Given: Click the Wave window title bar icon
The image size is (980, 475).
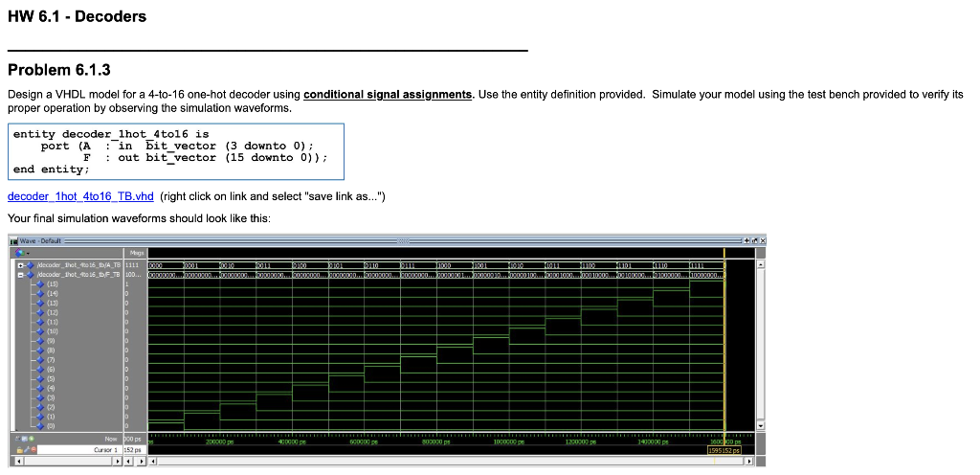Looking at the screenshot, I should (x=13, y=240).
